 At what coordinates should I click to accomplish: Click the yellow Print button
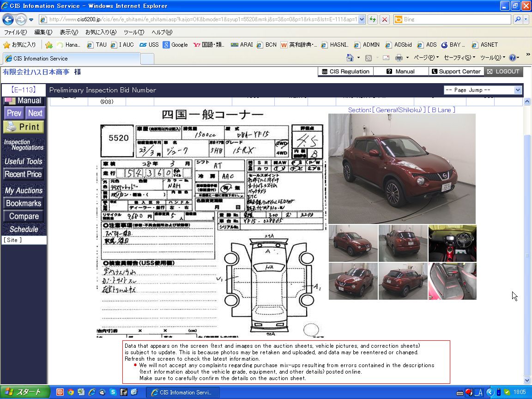pyautogui.click(x=24, y=127)
